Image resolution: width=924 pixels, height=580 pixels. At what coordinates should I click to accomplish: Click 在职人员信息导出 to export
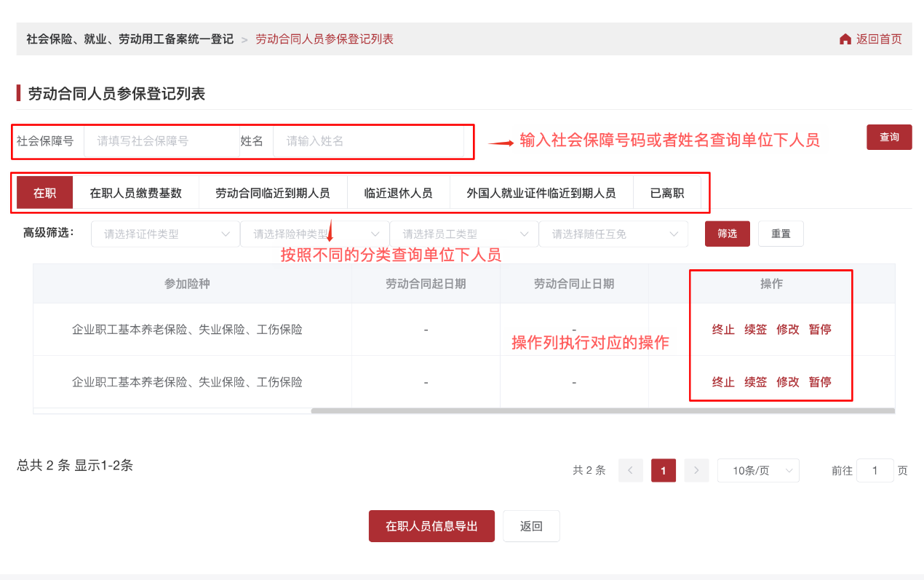coord(431,525)
